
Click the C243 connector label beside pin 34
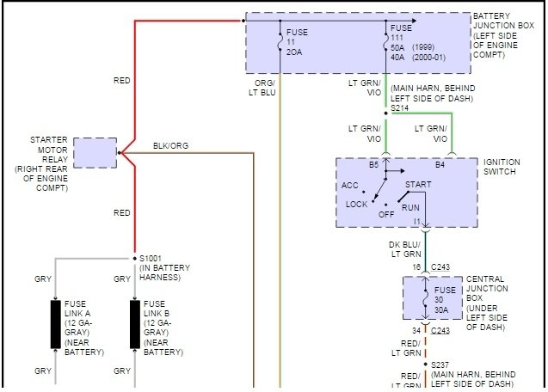pos(440,330)
